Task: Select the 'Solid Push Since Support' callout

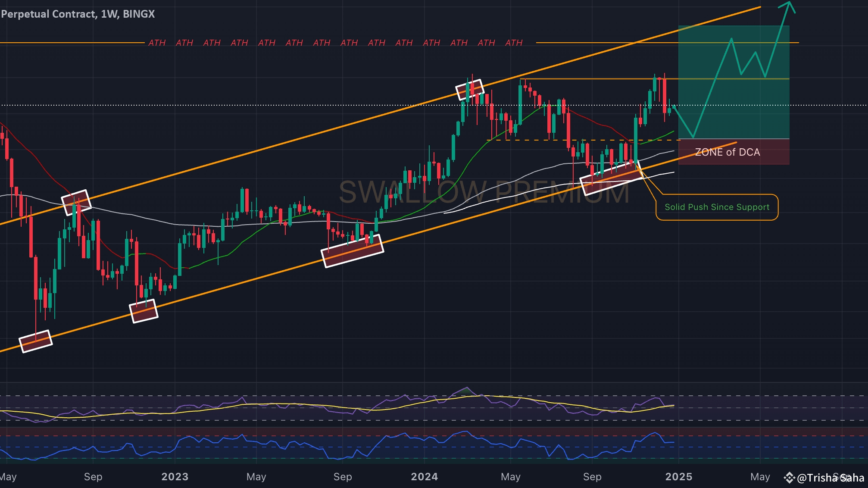Action: 717,207
